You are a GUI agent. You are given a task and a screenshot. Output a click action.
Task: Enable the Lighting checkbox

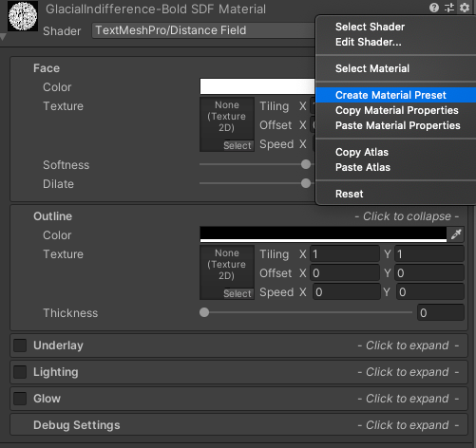(x=20, y=372)
